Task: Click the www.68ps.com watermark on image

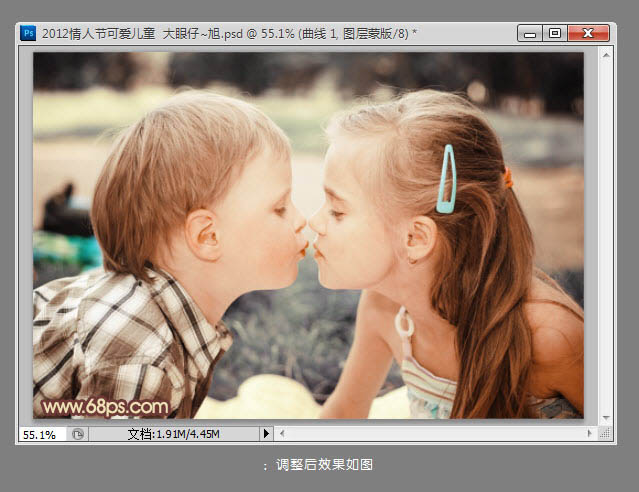Action: [105, 407]
